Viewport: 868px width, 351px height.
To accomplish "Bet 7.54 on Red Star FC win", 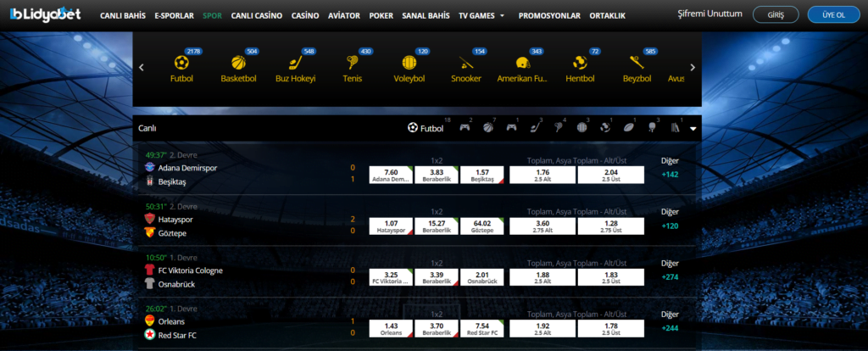I will point(481,328).
